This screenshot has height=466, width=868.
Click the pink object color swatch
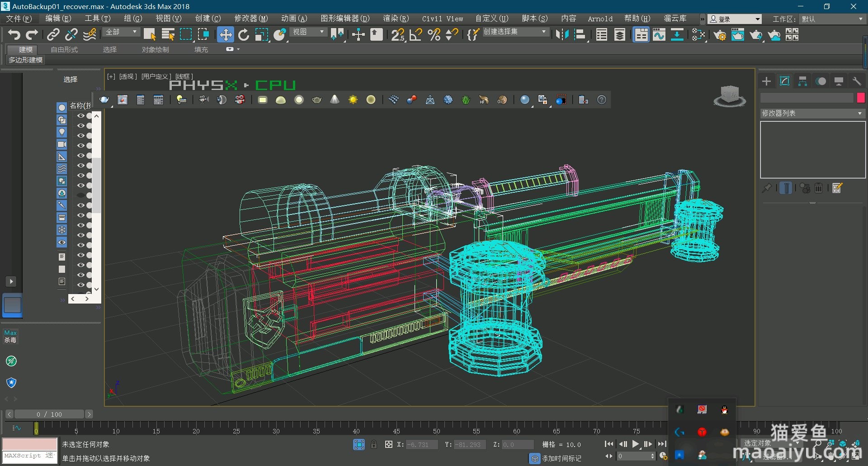(861, 98)
